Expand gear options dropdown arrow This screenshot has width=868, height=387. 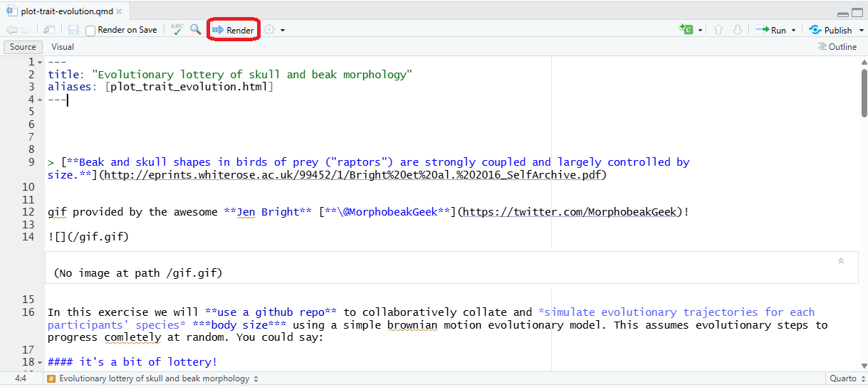coord(283,31)
